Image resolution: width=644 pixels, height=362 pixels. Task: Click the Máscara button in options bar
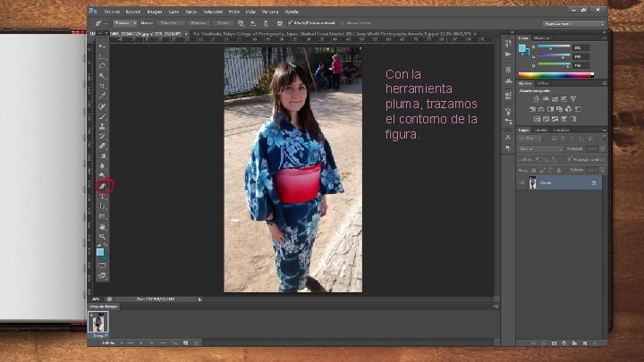pos(199,23)
